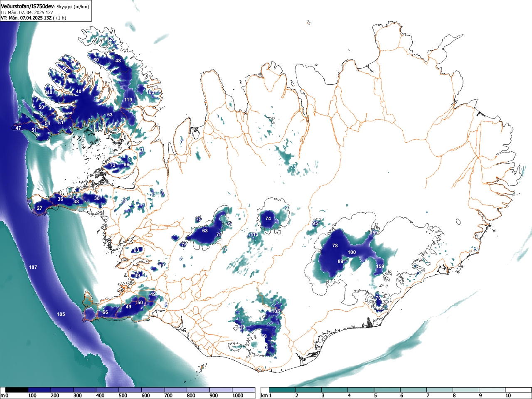This screenshot has height=399, width=532.
Task: Click the 185 visibility value over the ocean
Action: coord(61,314)
